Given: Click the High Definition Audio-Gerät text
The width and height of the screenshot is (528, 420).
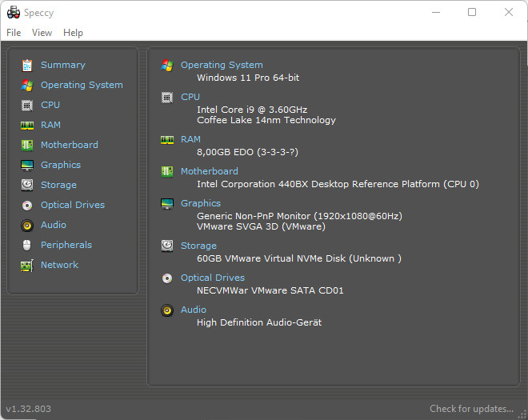Looking at the screenshot, I should pyautogui.click(x=259, y=322).
